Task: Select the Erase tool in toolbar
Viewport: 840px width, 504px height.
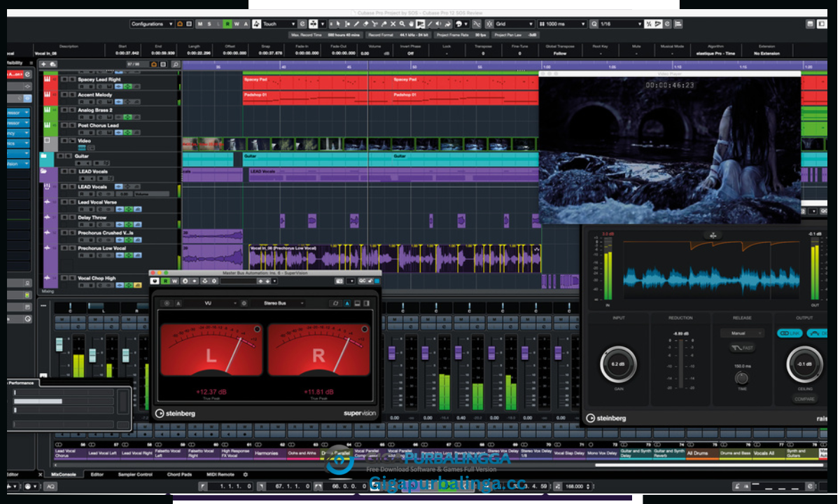Action: click(x=365, y=24)
